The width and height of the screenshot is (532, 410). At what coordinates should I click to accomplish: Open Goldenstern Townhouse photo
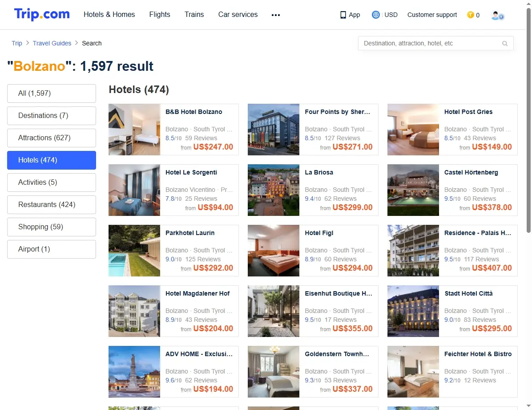[x=274, y=372]
